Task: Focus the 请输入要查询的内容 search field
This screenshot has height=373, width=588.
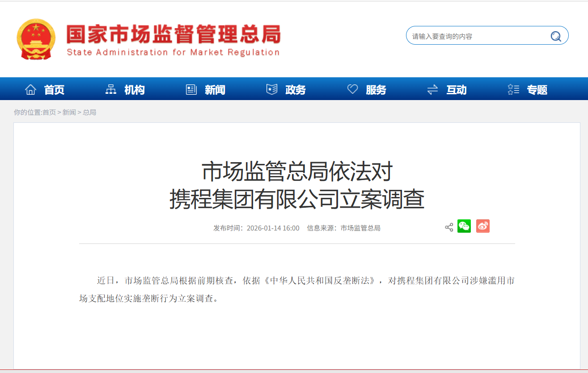Action: coord(478,36)
